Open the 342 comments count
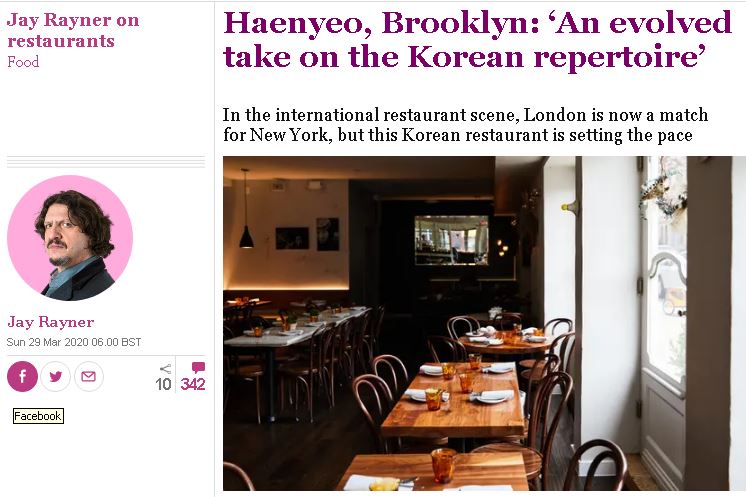Screen dimensions: 746x497 [193, 384]
